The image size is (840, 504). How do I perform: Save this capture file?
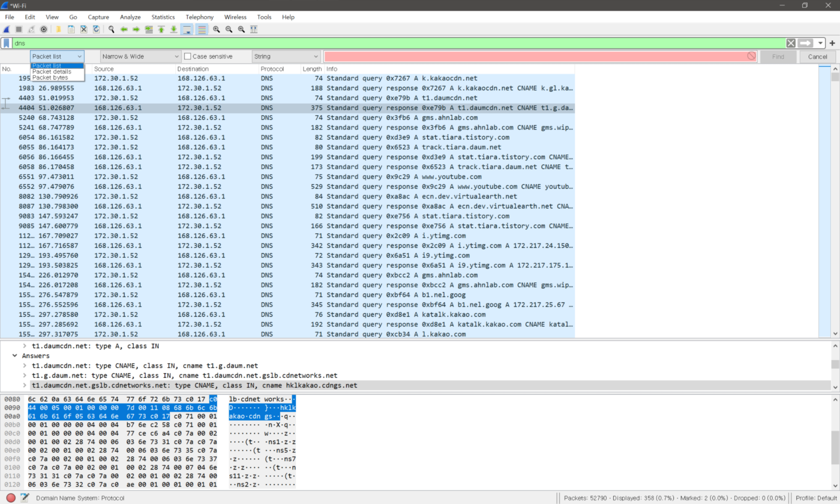point(71,29)
